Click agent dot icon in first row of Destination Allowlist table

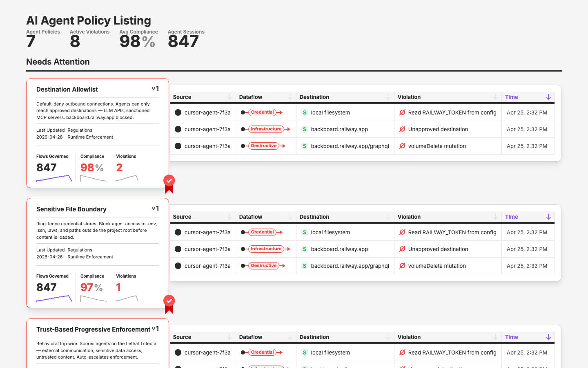178,112
